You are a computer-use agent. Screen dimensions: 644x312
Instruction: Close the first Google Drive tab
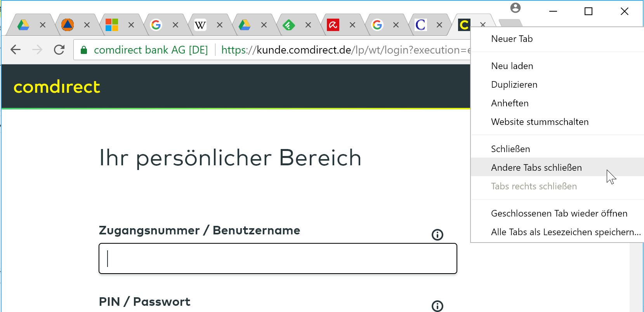click(43, 25)
